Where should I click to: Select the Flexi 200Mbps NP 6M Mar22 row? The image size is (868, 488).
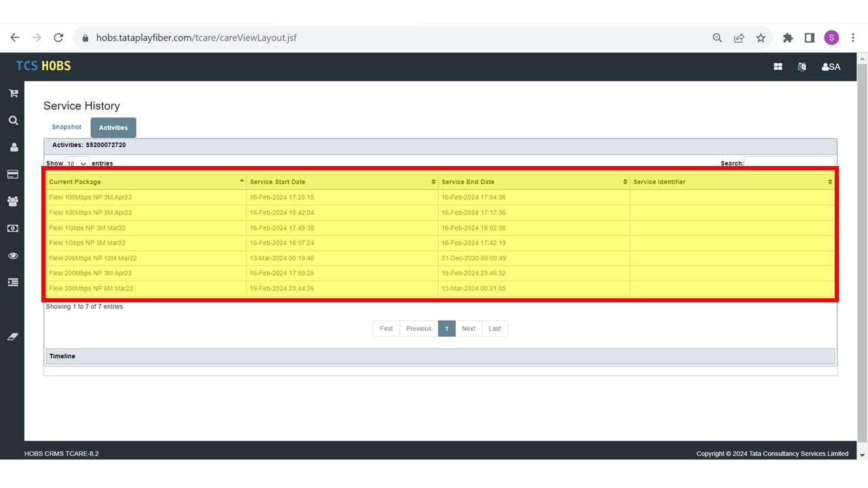point(440,289)
